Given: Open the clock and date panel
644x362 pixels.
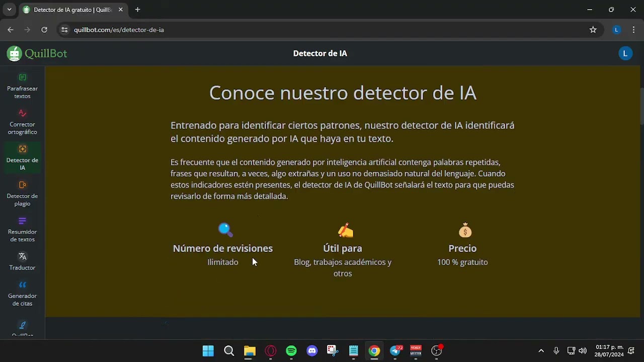Looking at the screenshot, I should (x=609, y=351).
